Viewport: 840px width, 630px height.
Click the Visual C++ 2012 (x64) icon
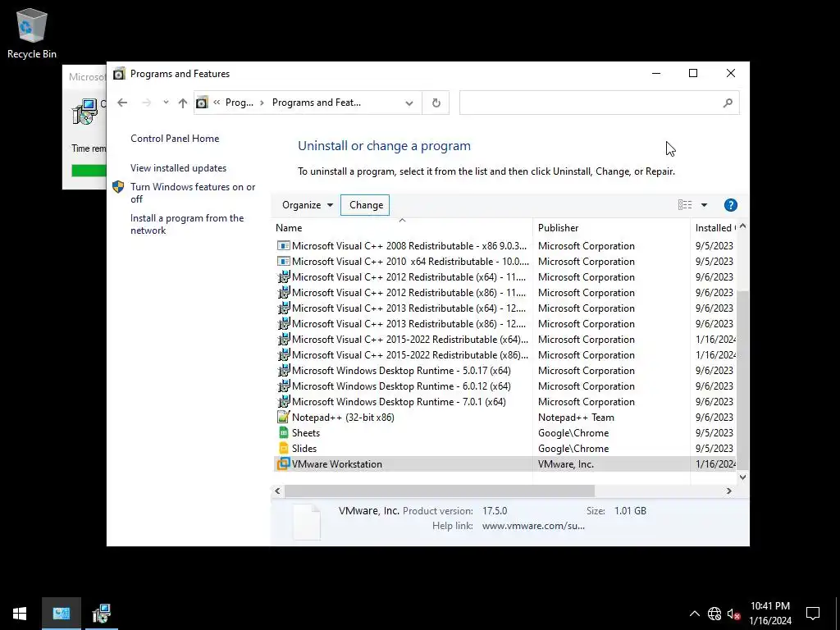tap(283, 277)
